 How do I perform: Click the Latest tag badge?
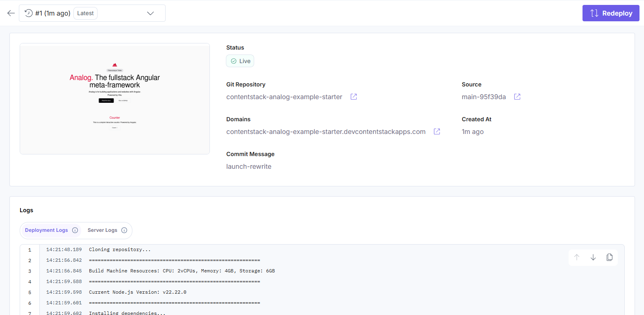click(x=85, y=13)
